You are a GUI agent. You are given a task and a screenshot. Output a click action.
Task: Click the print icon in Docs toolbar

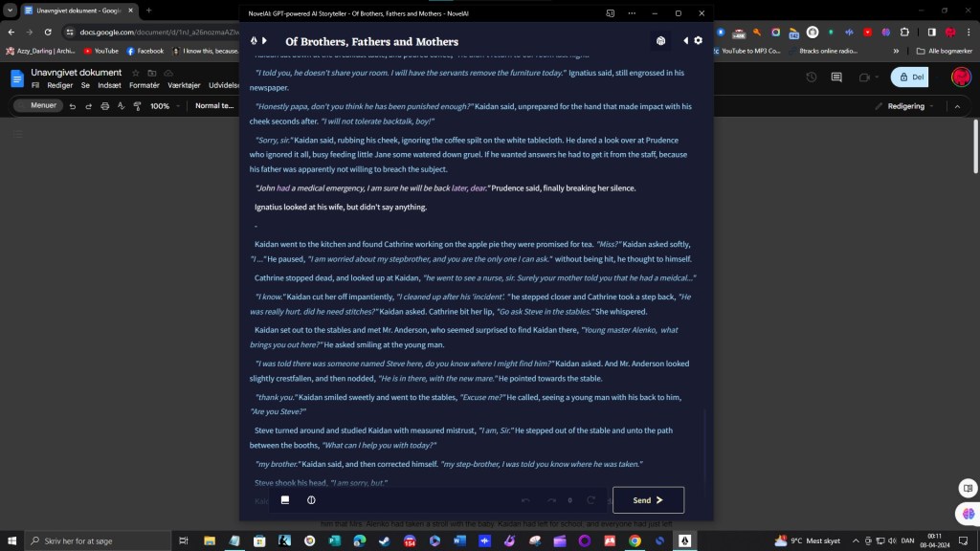(x=103, y=106)
